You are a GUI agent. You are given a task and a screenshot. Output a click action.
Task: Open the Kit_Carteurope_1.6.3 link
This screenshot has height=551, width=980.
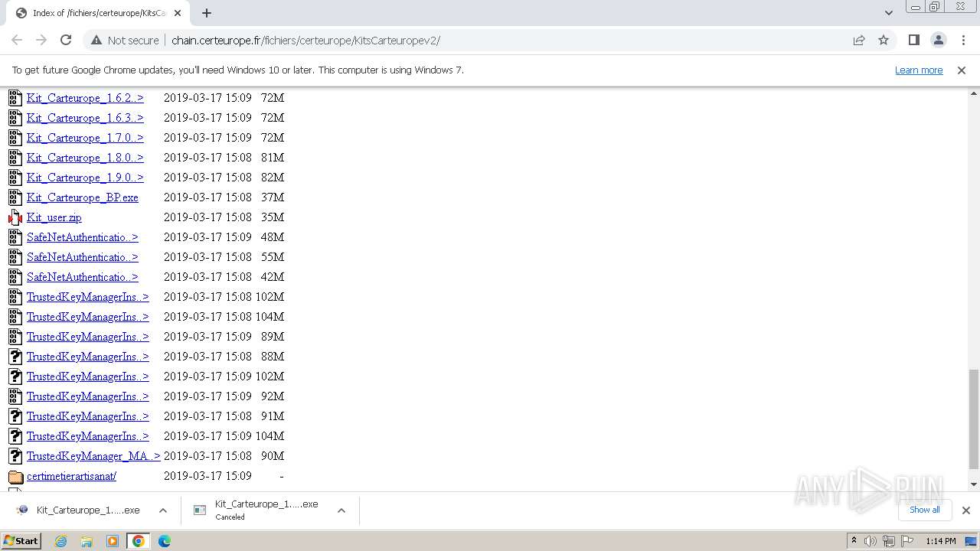[x=85, y=118]
